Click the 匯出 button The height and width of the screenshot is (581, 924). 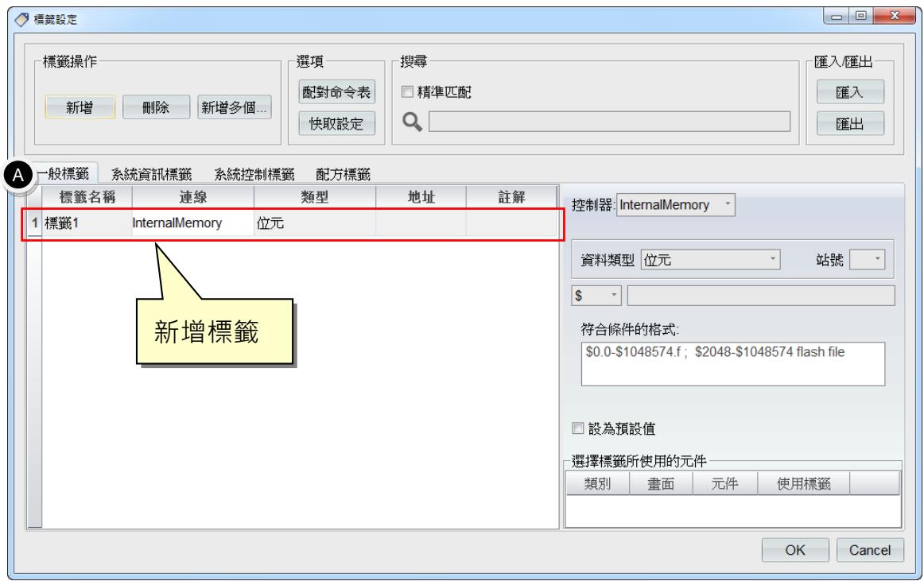tap(850, 124)
